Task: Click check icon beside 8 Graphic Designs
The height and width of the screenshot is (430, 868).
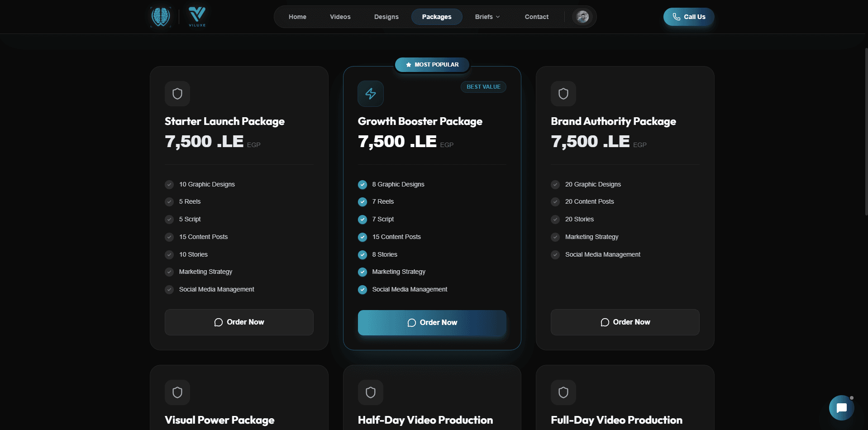Action: coord(362,185)
